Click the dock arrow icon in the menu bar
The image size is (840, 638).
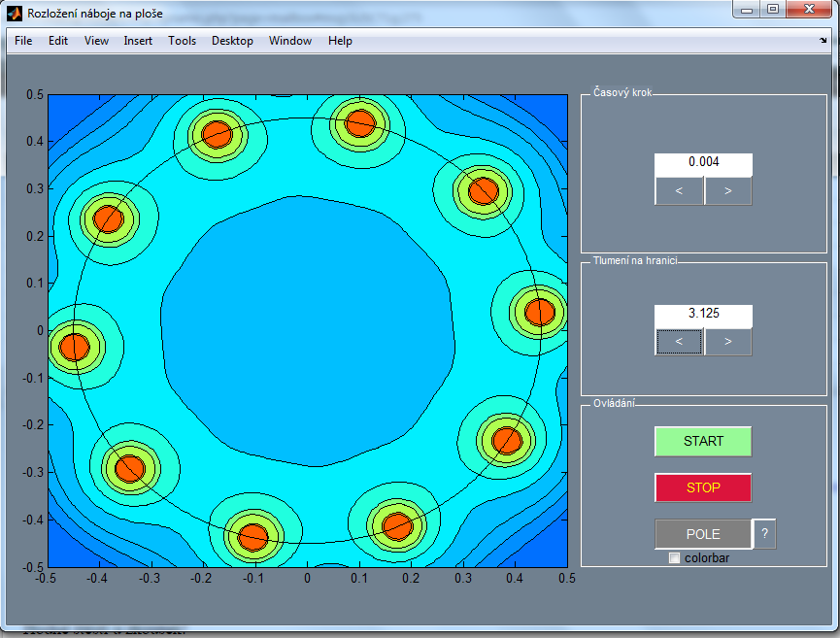823,41
